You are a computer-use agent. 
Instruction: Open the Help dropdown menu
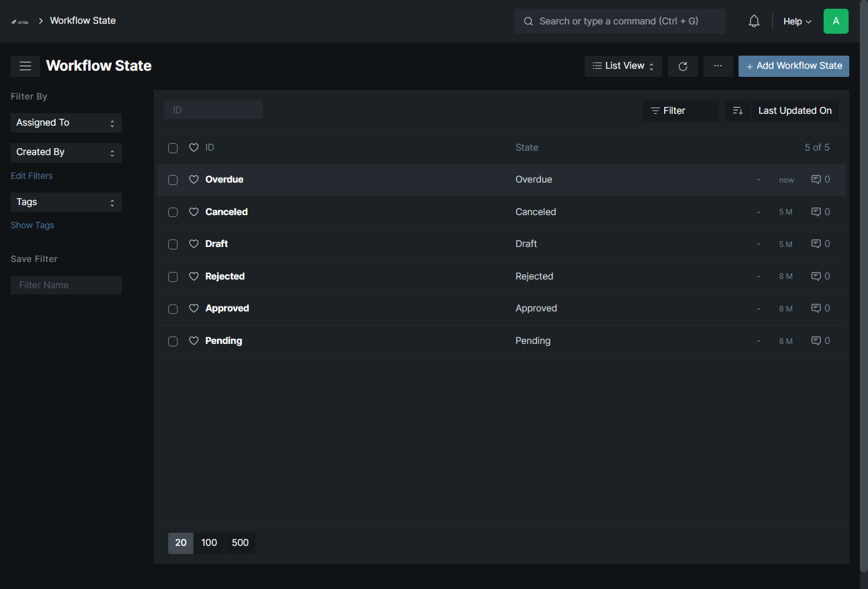[797, 21]
